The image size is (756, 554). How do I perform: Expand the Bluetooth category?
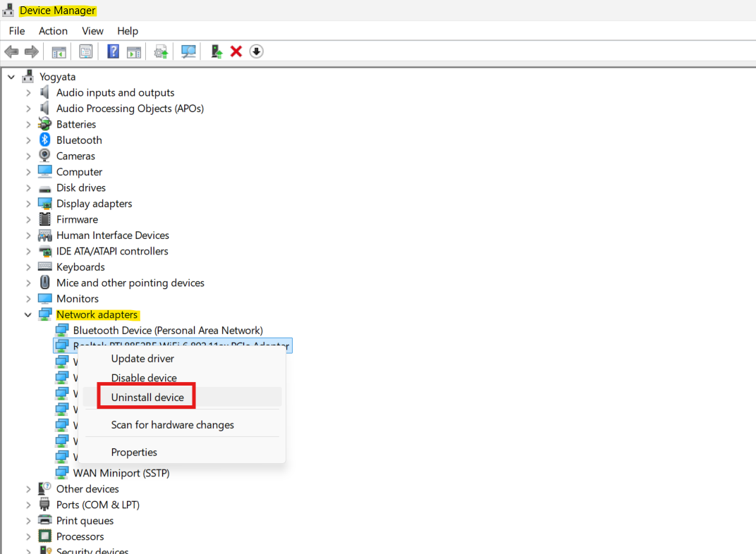tap(28, 140)
